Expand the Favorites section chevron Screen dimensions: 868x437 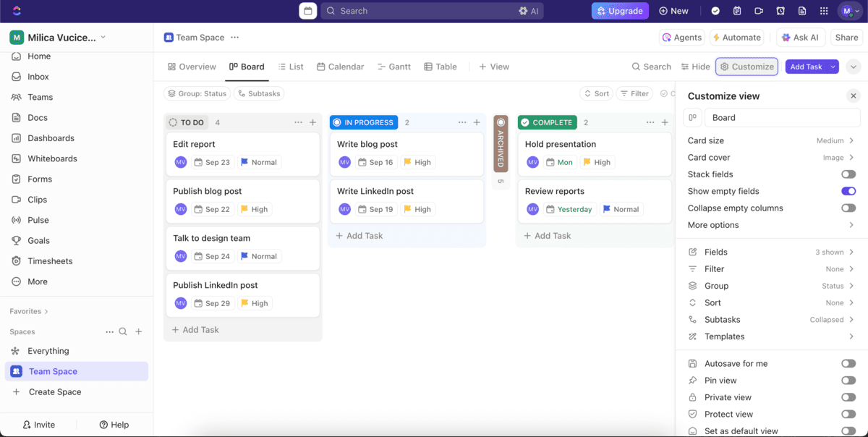click(46, 312)
